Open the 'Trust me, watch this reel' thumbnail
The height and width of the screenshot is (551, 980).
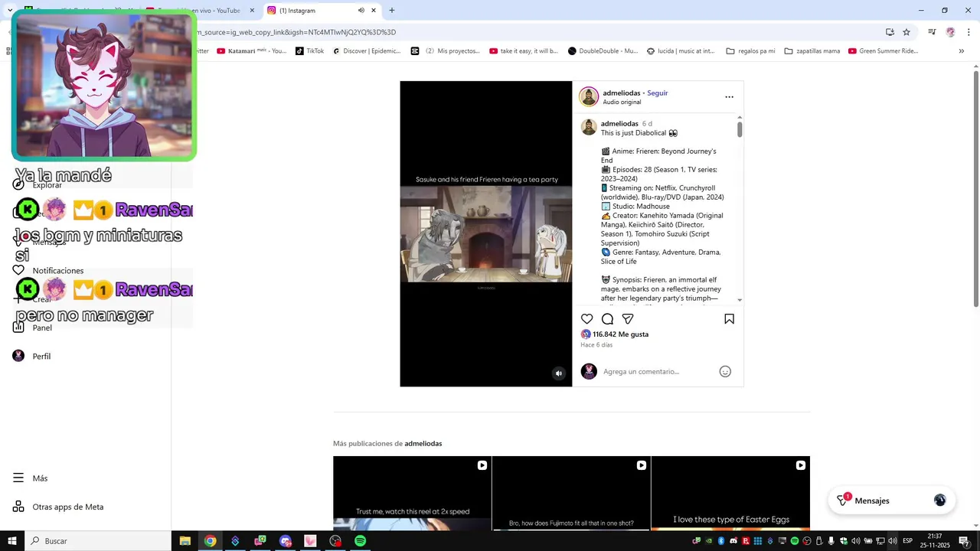[412, 493]
